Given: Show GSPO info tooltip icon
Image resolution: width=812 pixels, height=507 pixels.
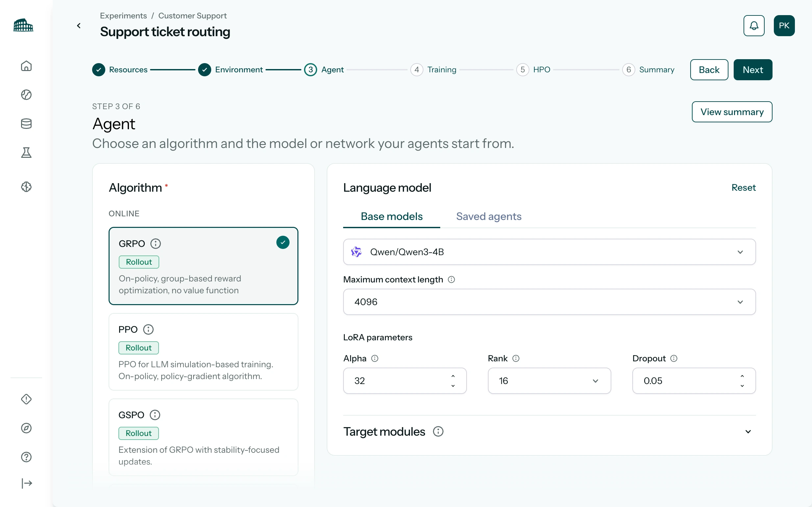Looking at the screenshot, I should tap(155, 415).
